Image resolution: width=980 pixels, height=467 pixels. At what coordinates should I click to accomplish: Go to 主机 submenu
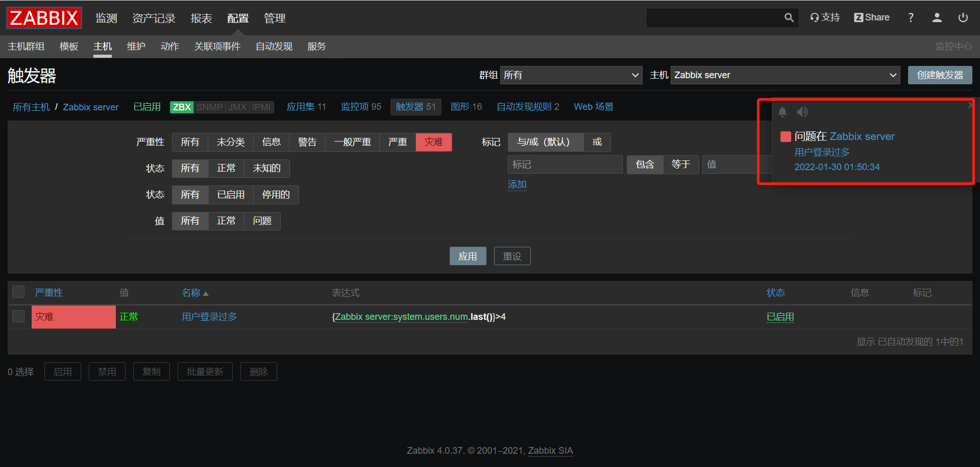(x=103, y=46)
